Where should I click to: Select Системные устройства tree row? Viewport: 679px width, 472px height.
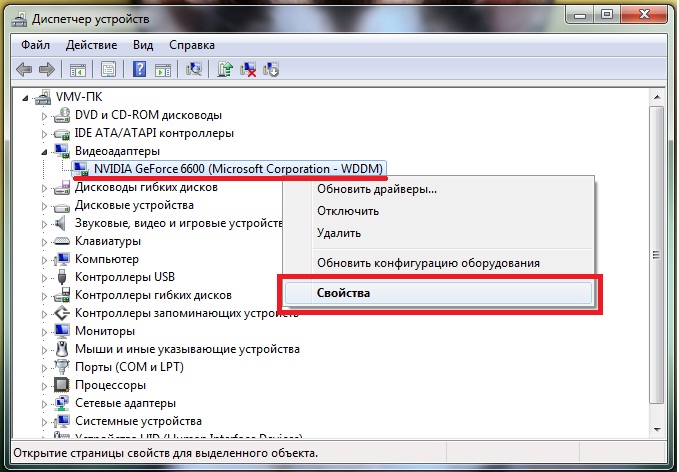click(x=138, y=421)
